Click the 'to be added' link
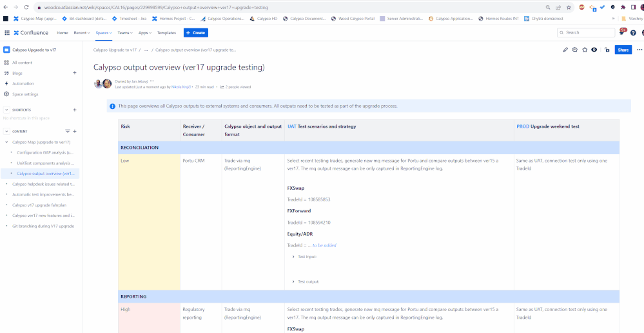644x333 pixels. [324, 245]
